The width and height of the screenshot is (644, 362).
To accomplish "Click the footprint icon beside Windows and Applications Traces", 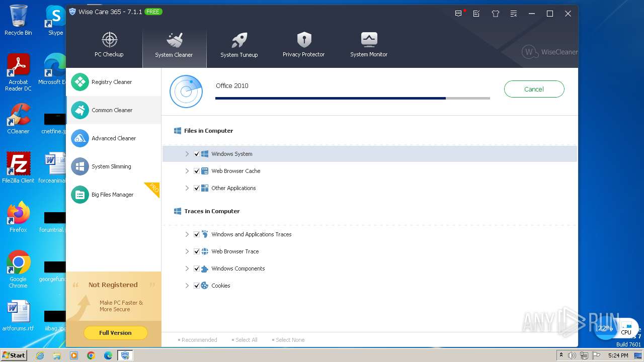I will coord(205,234).
